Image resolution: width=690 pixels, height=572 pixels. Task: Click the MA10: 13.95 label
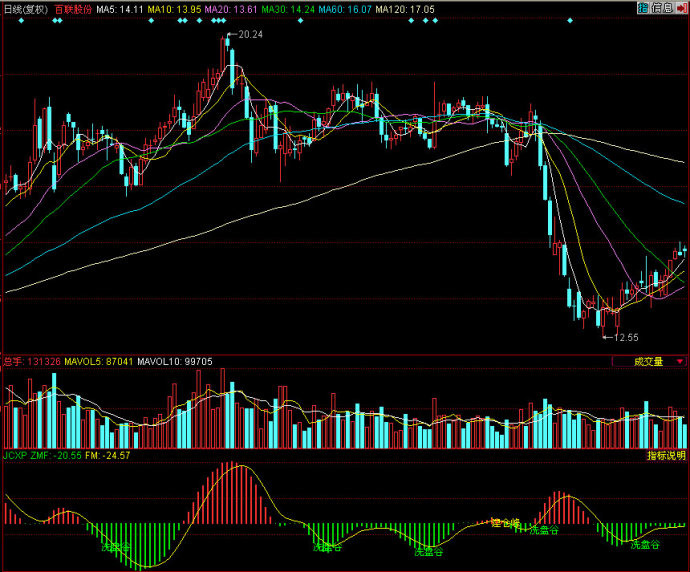point(174,9)
